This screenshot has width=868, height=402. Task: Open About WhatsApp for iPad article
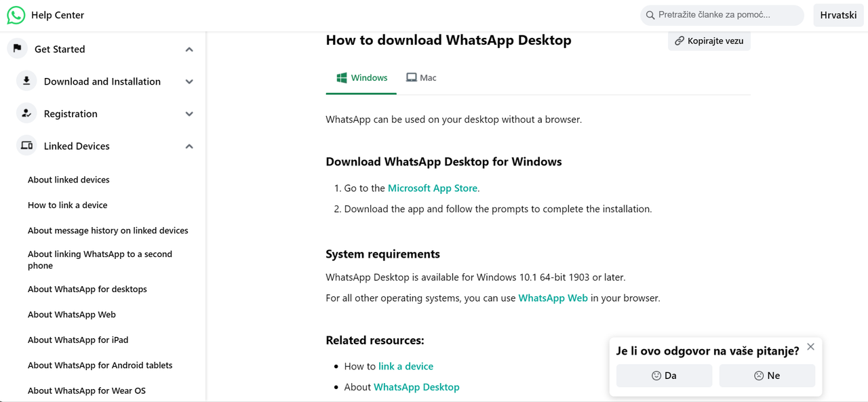(x=77, y=340)
